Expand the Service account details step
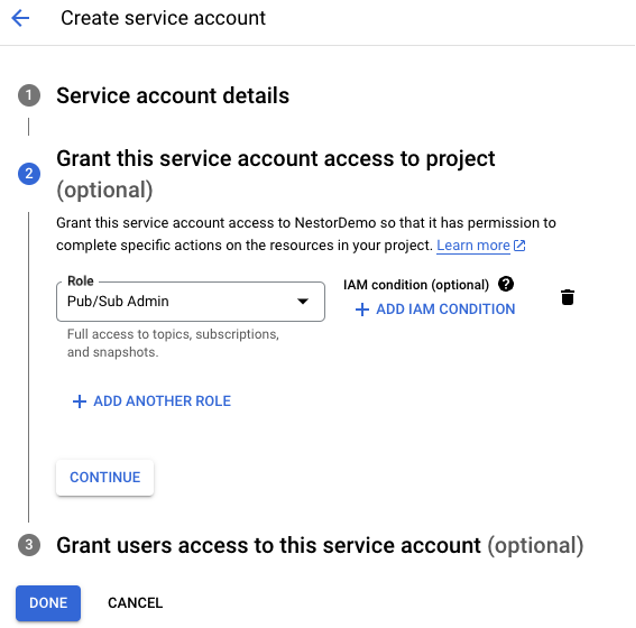636x628 pixels. point(173,96)
